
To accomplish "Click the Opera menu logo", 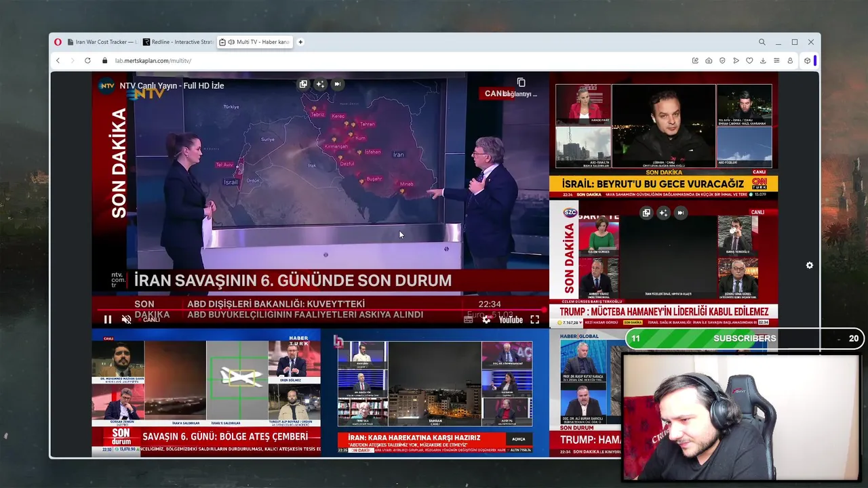I will coord(58,42).
